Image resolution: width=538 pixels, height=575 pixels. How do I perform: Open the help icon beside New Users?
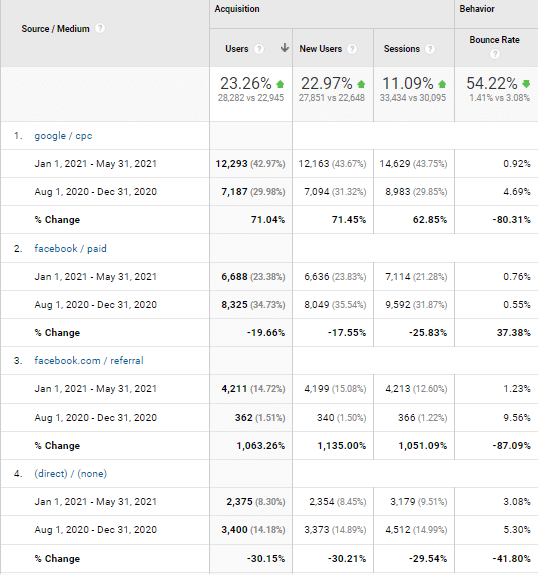352,49
